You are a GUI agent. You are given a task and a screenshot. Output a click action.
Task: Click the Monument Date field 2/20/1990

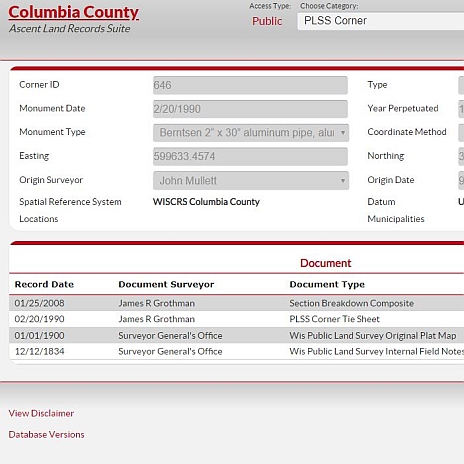coord(250,109)
